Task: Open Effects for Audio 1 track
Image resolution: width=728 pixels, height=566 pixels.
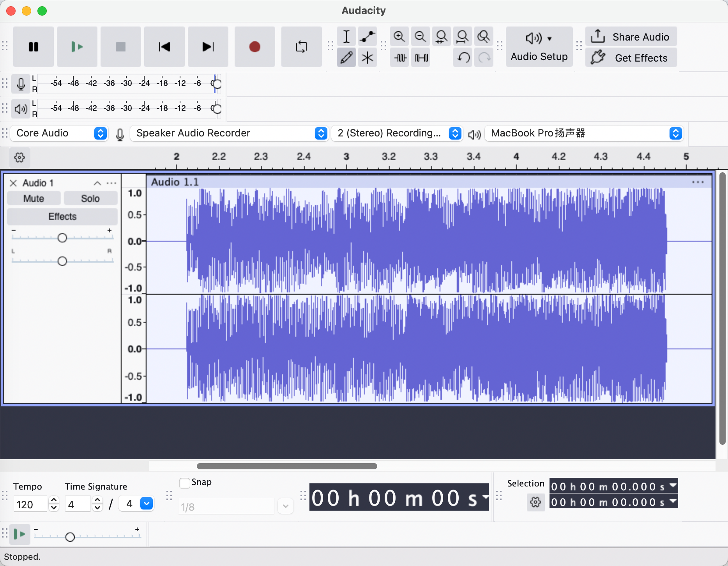Action: point(62,216)
